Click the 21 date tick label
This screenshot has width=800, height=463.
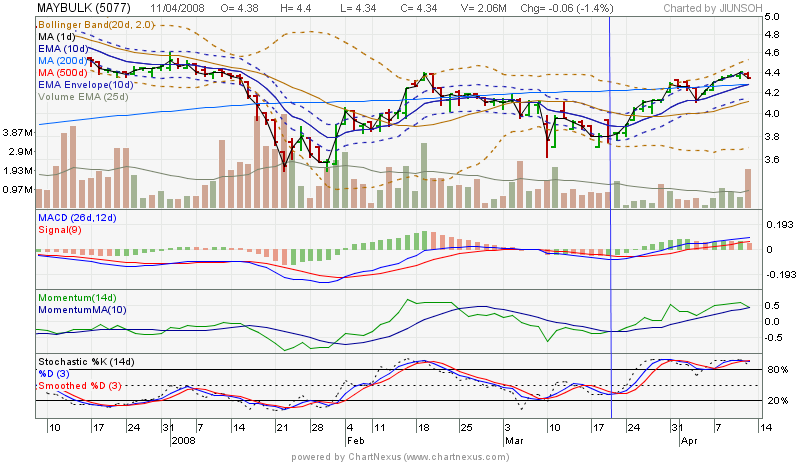pyautogui.click(x=282, y=428)
